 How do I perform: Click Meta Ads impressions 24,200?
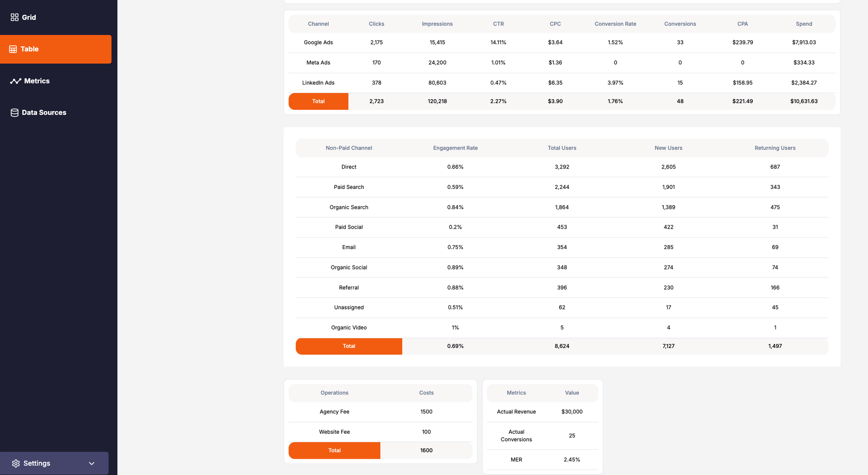click(x=437, y=63)
